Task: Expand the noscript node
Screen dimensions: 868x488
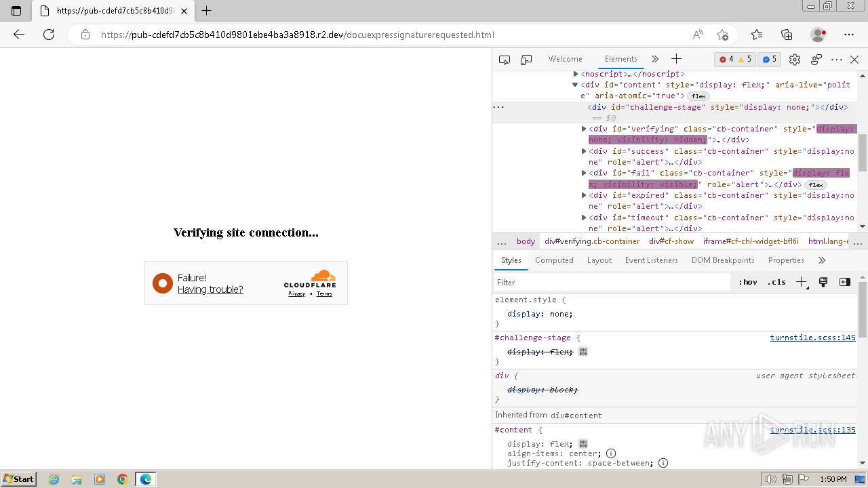Action: (576, 74)
